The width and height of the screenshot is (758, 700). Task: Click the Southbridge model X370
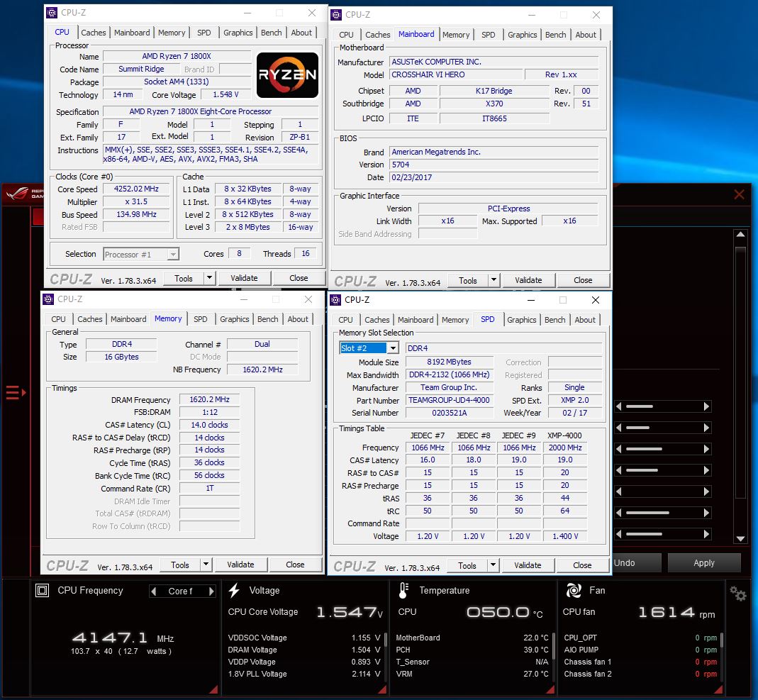coord(494,104)
